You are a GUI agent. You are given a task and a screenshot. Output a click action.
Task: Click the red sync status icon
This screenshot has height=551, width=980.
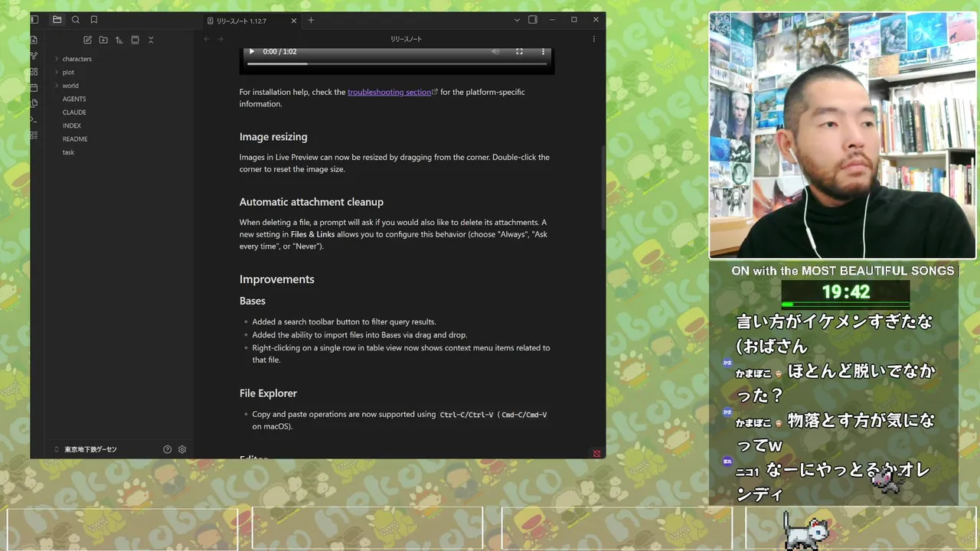597,454
